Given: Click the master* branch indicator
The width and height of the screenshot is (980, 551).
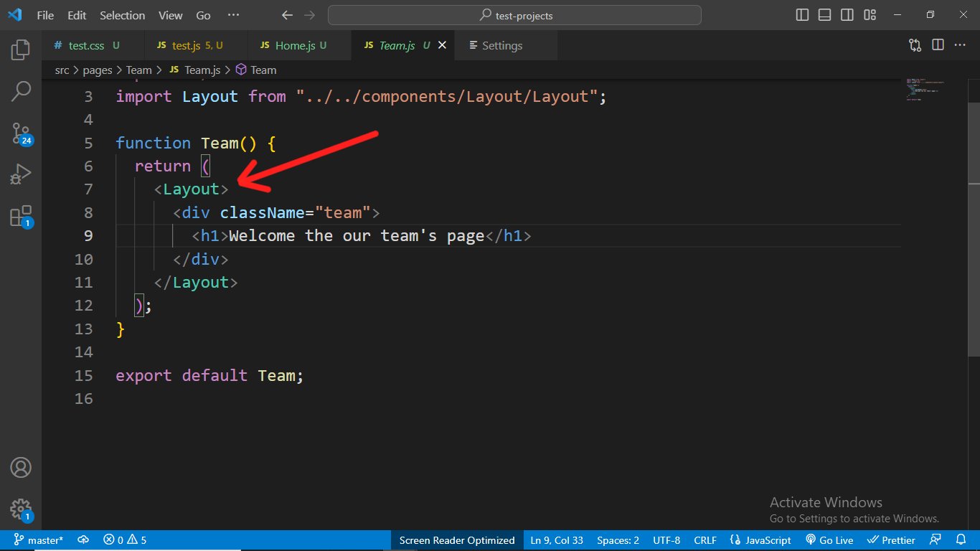Looking at the screenshot, I should [x=39, y=540].
